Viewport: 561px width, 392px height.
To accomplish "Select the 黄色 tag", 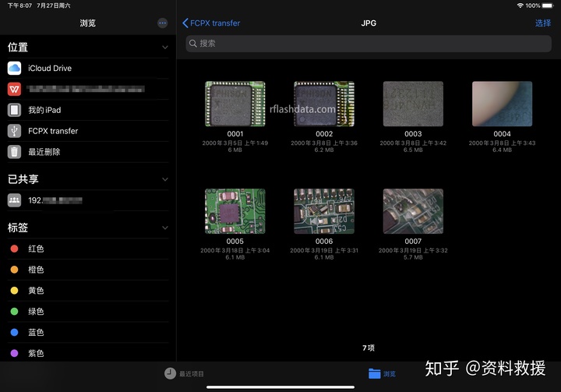I will [87, 291].
